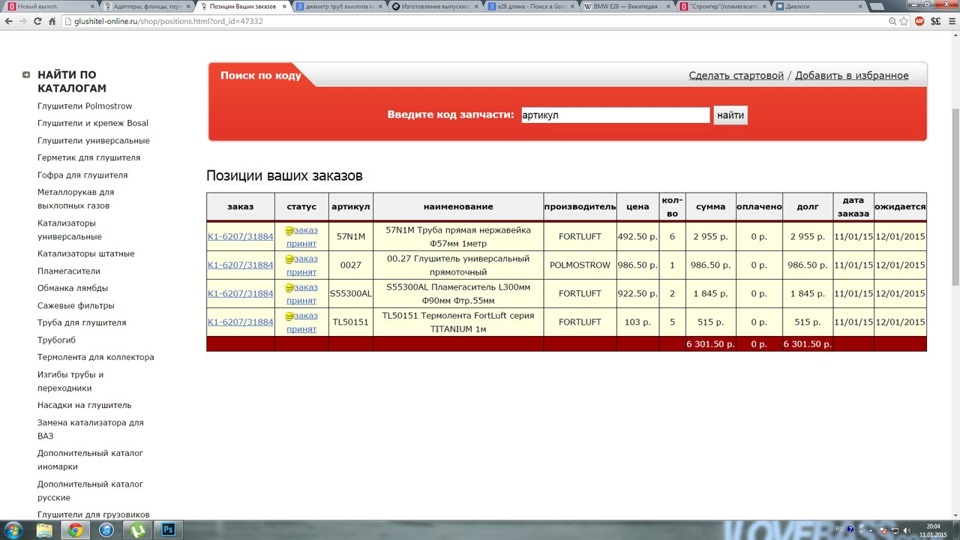Open the Windows Start menu
The image size is (960, 540).
tap(13, 530)
